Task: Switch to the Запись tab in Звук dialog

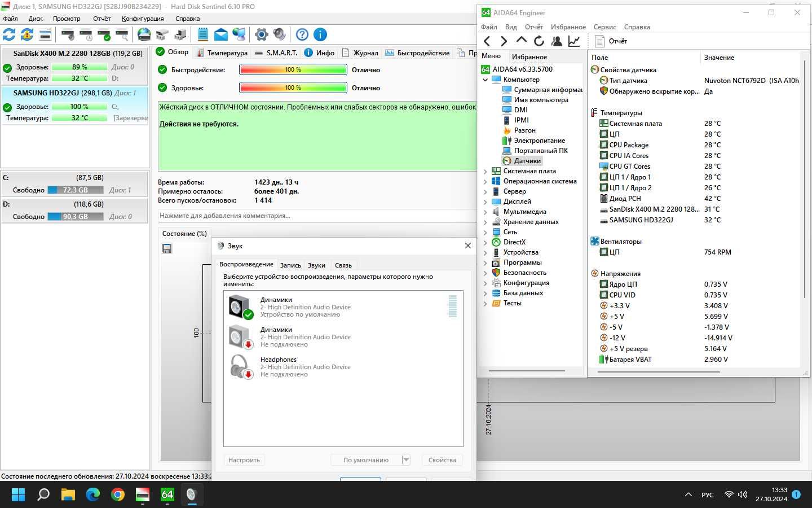Action: [290, 265]
